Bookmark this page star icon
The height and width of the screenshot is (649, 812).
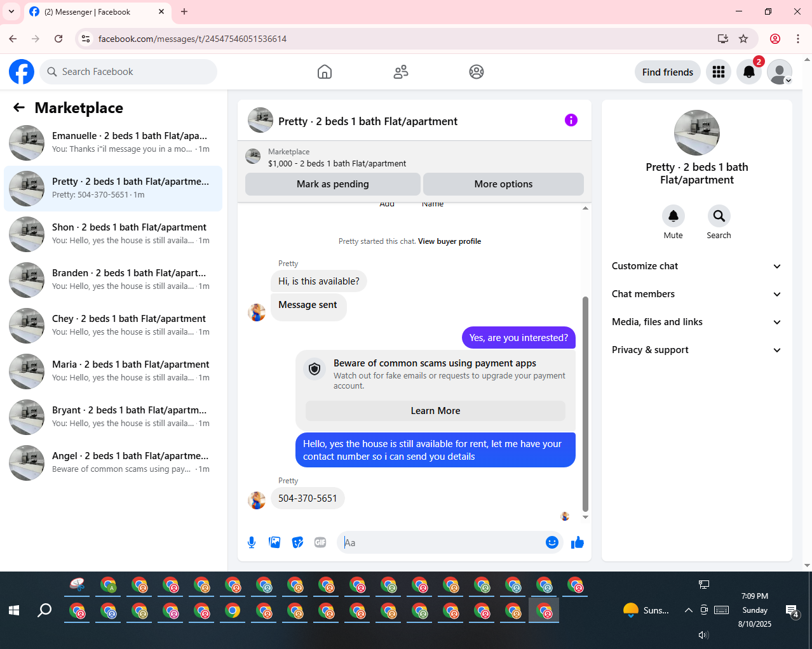tap(743, 39)
